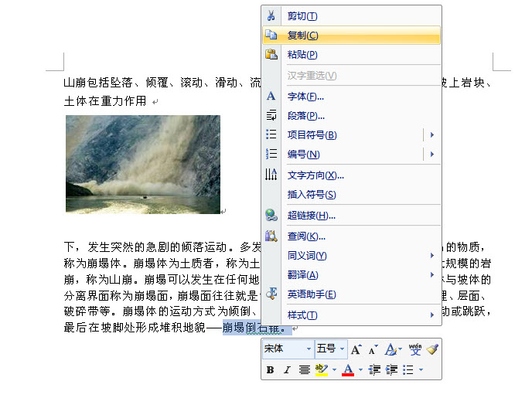Click the Shrink Font icon
Image resolution: width=532 pixels, height=398 pixels.
point(373,349)
